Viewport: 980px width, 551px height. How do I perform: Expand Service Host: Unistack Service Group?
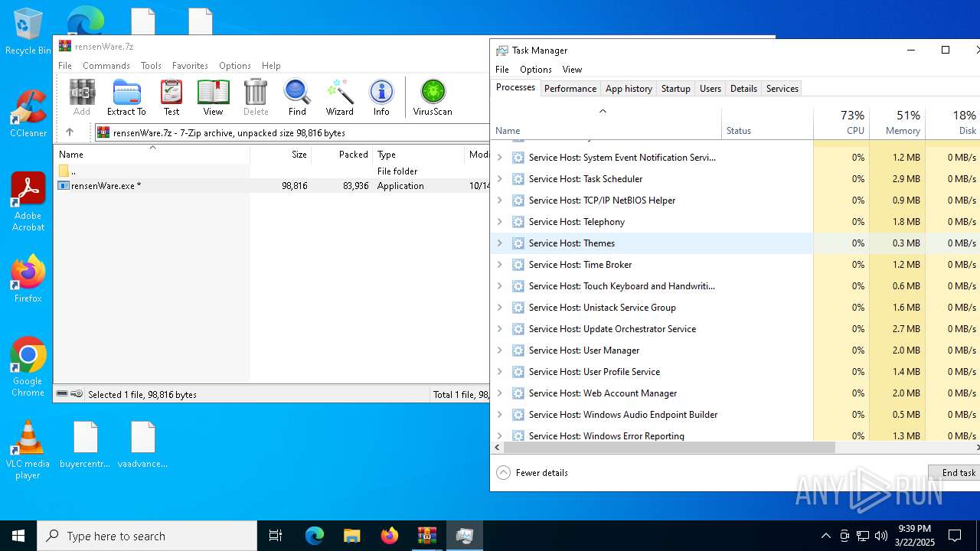click(500, 307)
